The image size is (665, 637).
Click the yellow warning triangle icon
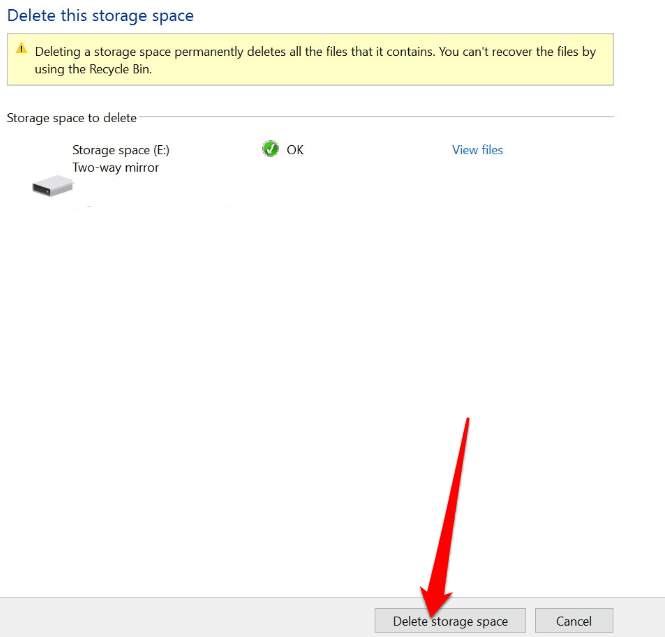[20, 50]
